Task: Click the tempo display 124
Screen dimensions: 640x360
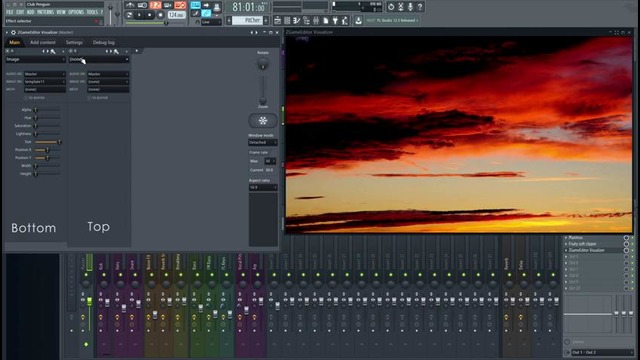Action: 176,15
